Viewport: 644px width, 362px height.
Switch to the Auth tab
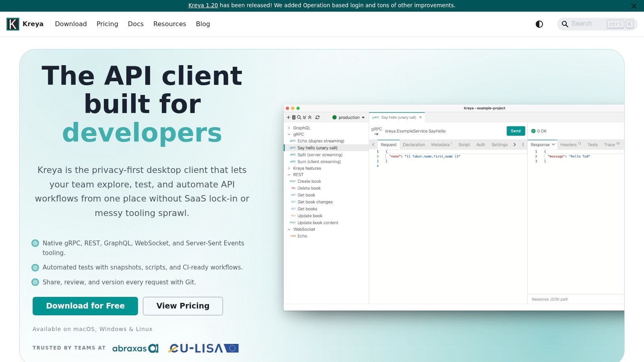pyautogui.click(x=481, y=145)
